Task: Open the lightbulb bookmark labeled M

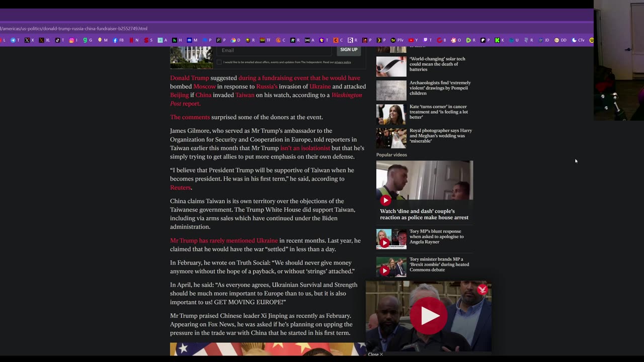Action: click(x=103, y=40)
